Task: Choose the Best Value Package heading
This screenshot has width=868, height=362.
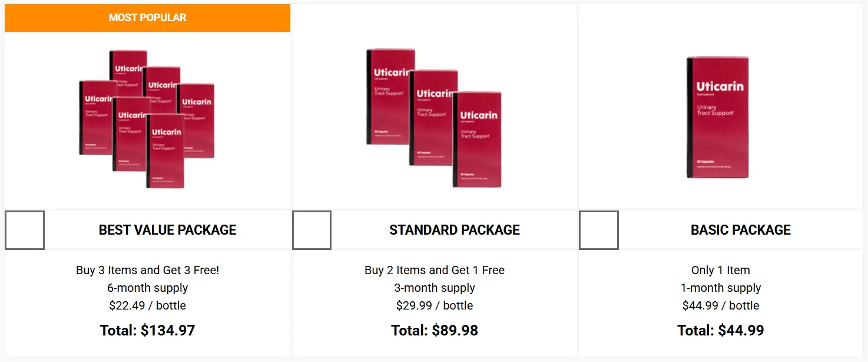Action: pos(167,230)
